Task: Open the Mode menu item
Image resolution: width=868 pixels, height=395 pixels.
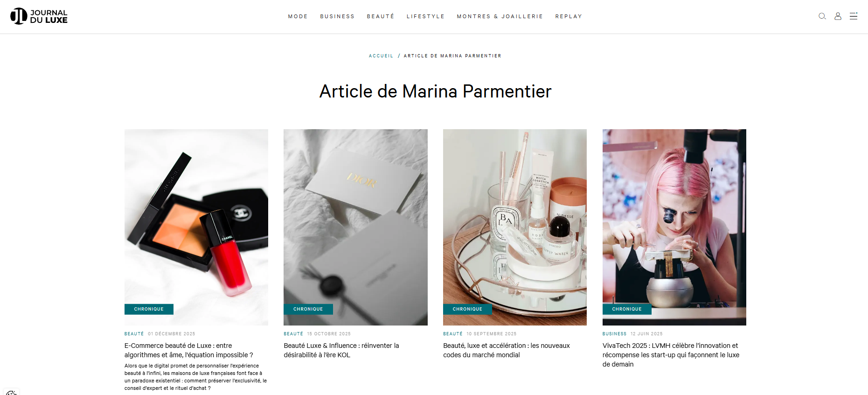Action: [x=298, y=16]
